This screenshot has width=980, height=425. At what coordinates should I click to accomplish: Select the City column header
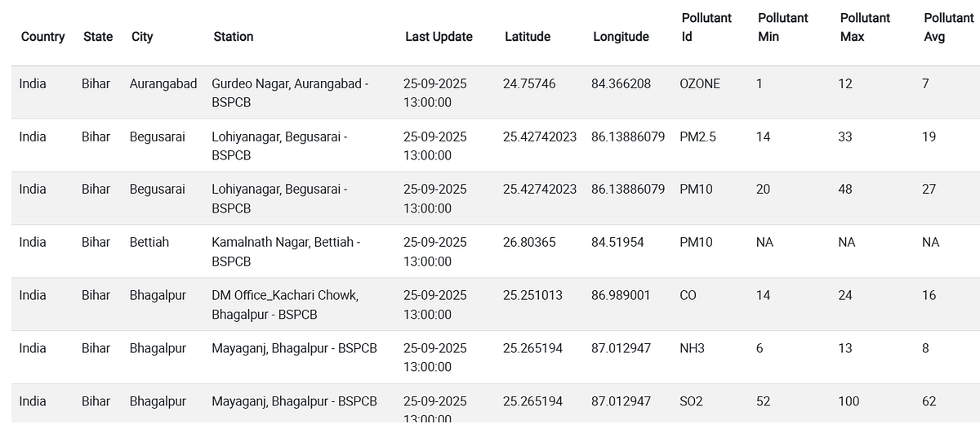pos(142,37)
